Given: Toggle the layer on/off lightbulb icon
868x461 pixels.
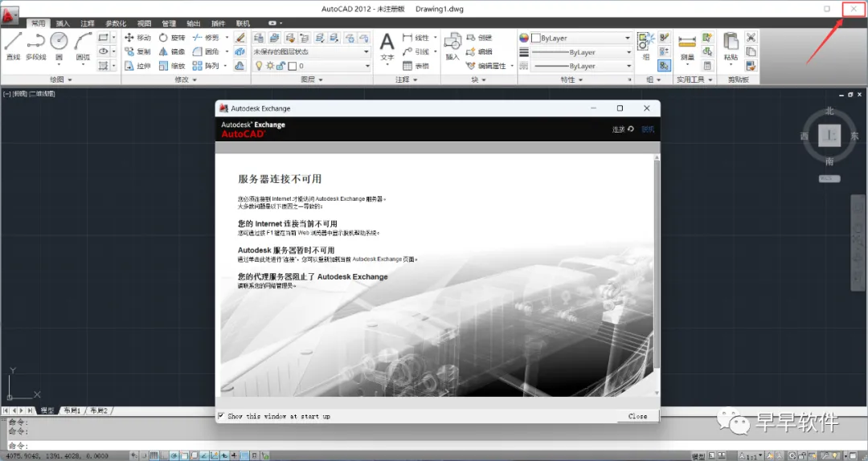Looking at the screenshot, I should point(259,66).
